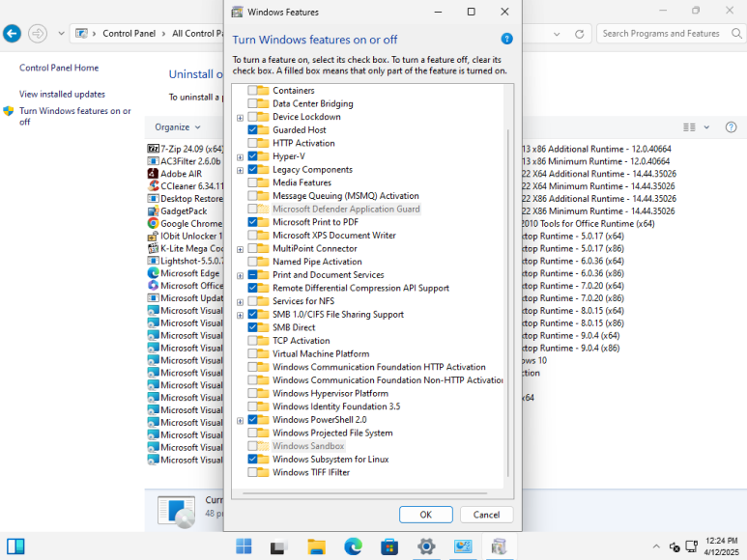Uncheck the SMB Direct checkbox
747x560 pixels.
[252, 327]
